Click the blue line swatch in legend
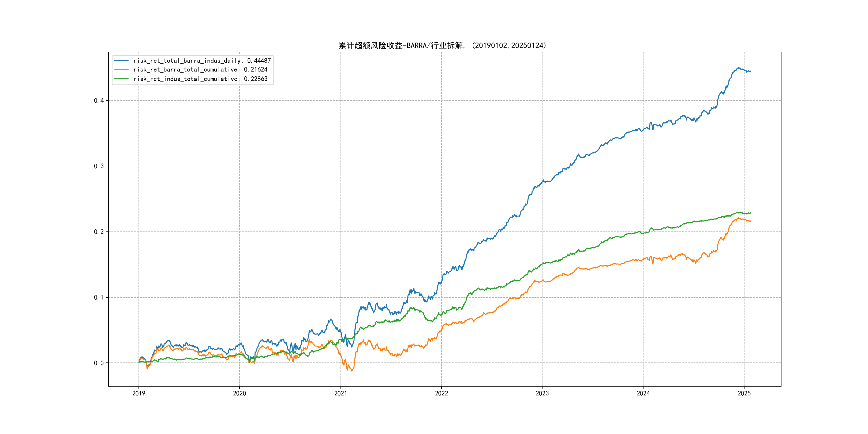Image resolution: width=868 pixels, height=434 pixels. click(x=121, y=61)
